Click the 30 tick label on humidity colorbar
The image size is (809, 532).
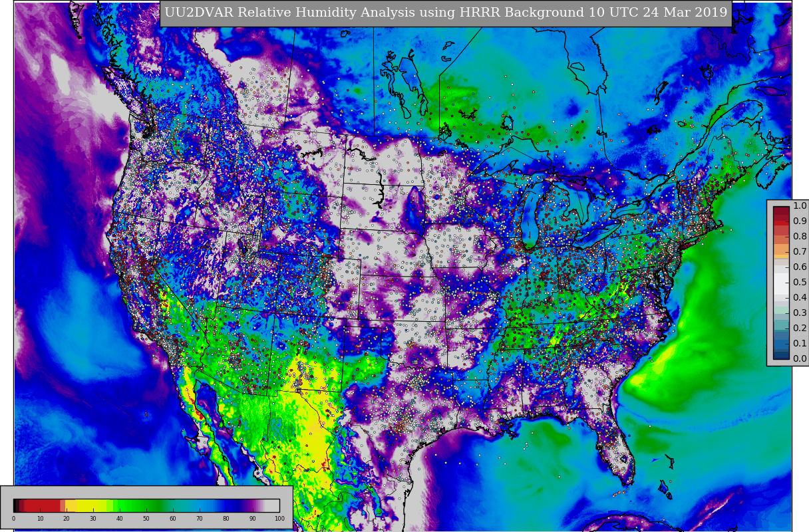93,519
